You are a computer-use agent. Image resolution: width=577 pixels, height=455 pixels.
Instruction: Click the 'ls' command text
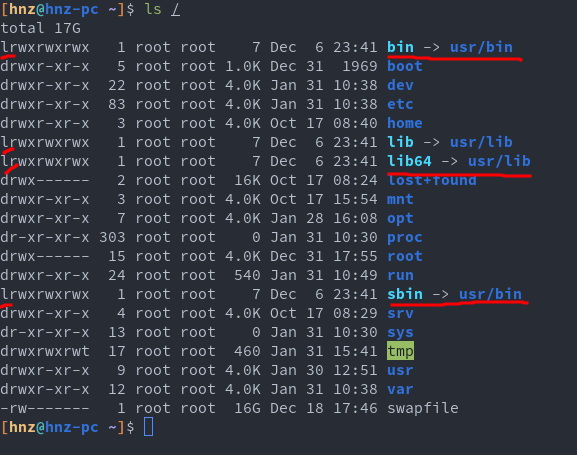coord(153,9)
